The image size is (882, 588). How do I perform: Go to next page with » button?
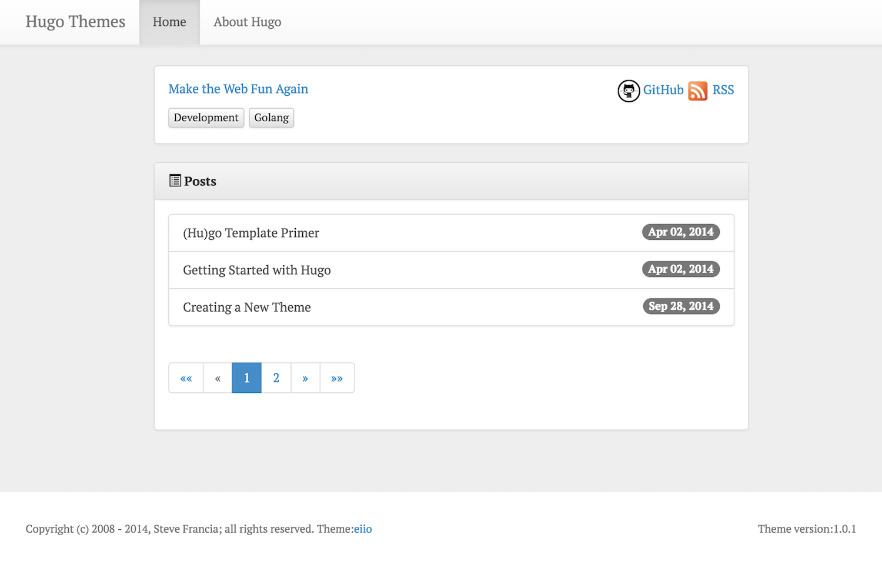(x=305, y=378)
